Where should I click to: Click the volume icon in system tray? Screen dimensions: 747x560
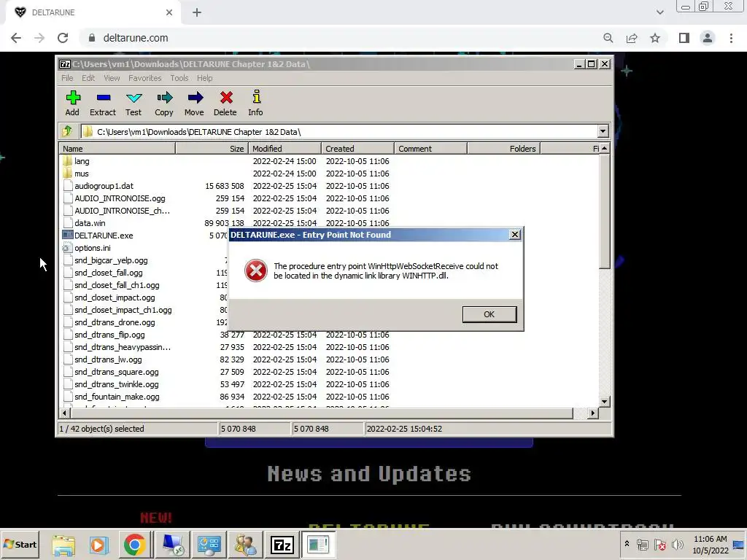pos(677,544)
